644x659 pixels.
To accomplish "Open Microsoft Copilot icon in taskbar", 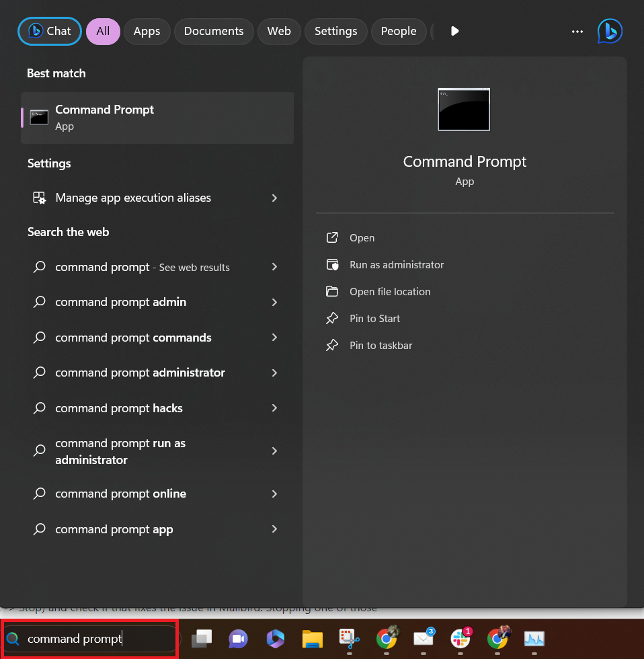I will [276, 639].
